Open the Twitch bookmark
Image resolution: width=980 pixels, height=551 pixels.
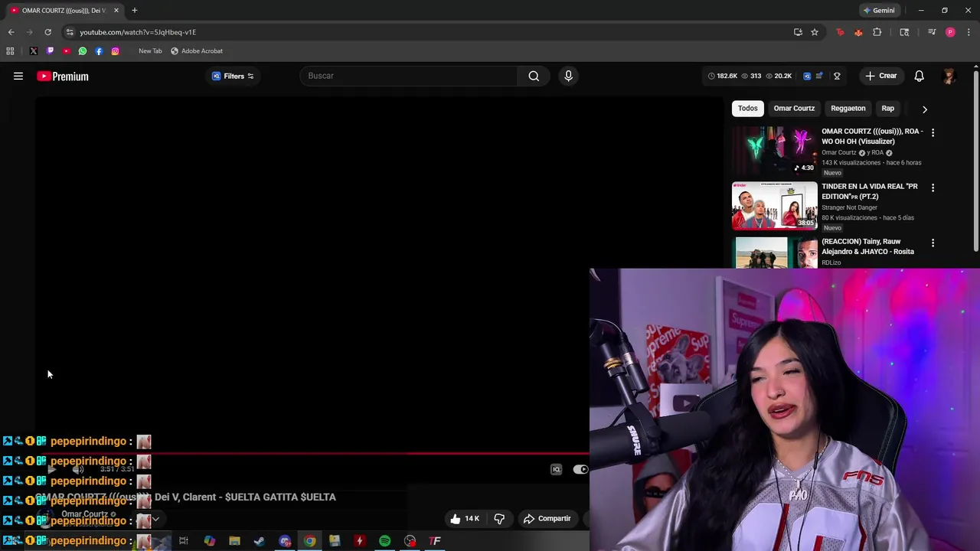tap(50, 51)
